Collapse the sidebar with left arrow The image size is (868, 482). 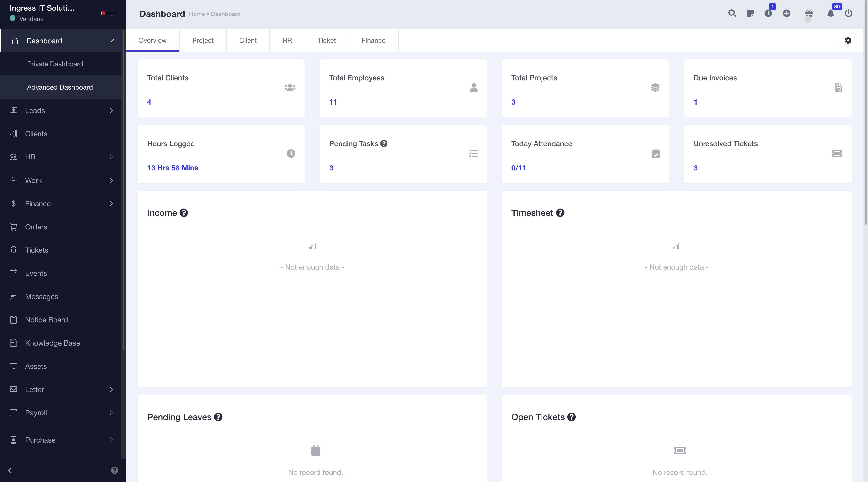click(x=10, y=471)
